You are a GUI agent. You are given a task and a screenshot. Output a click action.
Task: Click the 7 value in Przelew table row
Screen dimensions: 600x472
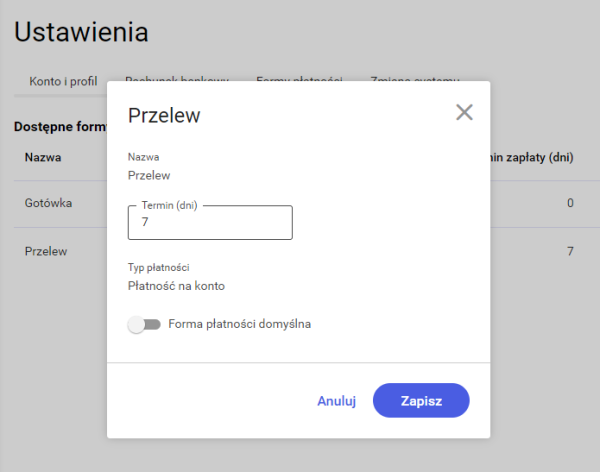[x=570, y=251]
